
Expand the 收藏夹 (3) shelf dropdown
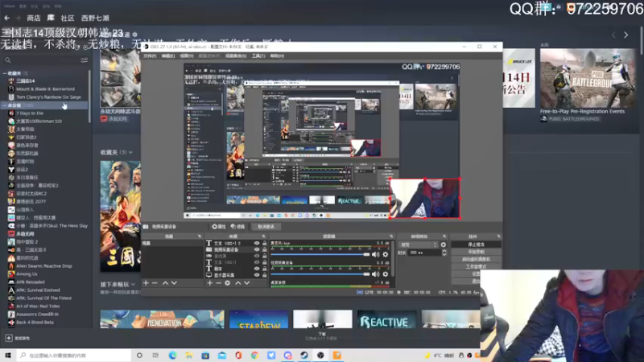pos(130,152)
